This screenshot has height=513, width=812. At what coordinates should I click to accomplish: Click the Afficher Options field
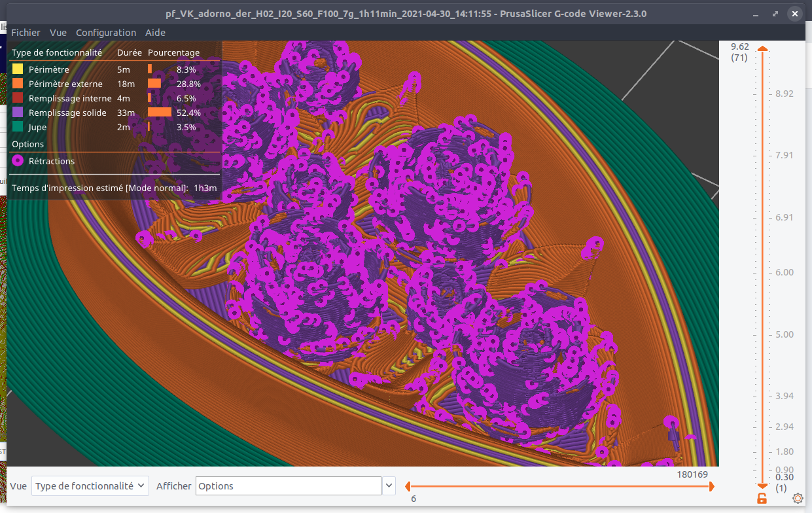coord(289,486)
